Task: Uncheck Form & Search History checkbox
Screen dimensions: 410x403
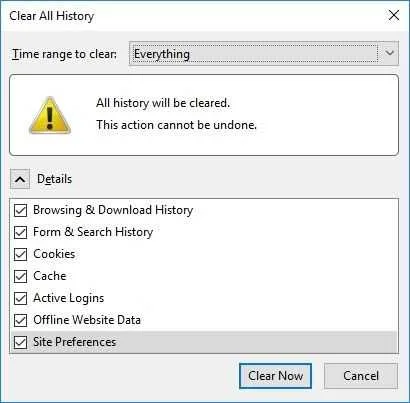Action: click(x=21, y=232)
